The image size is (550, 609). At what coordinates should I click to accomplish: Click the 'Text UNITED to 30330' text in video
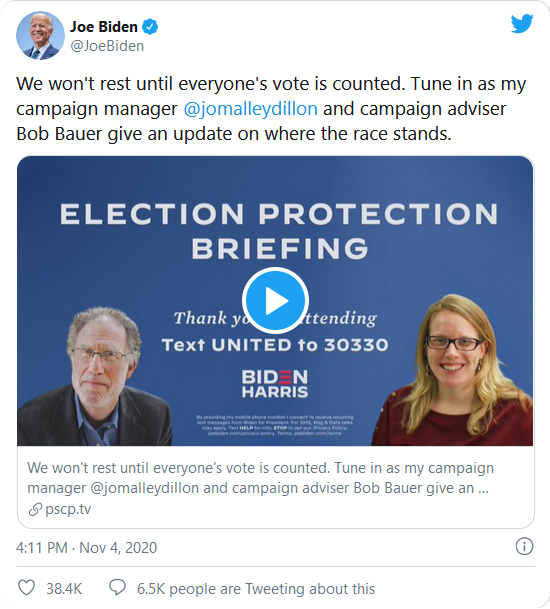coord(275,345)
